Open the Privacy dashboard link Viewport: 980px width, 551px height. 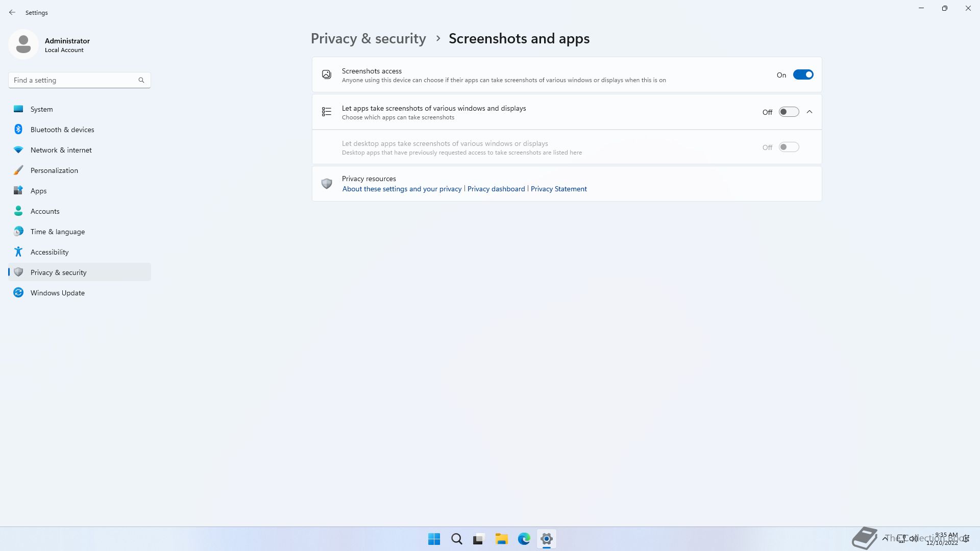(x=496, y=189)
